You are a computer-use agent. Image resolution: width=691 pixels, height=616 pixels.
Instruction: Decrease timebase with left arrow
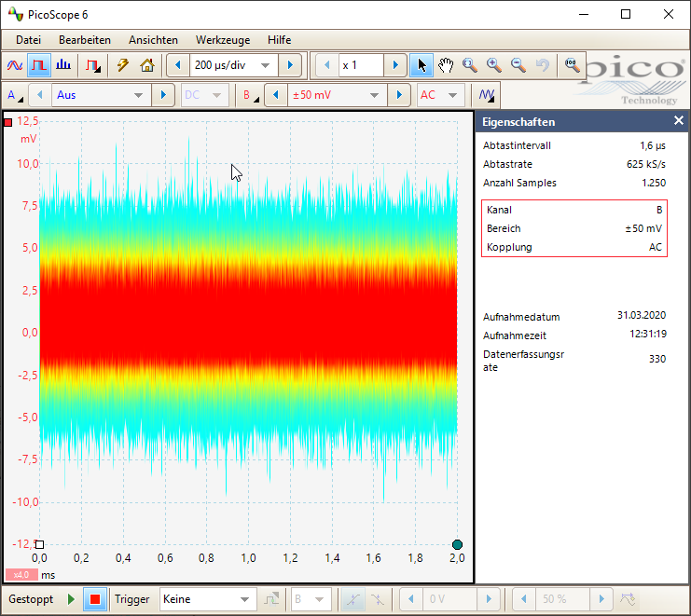click(x=178, y=65)
